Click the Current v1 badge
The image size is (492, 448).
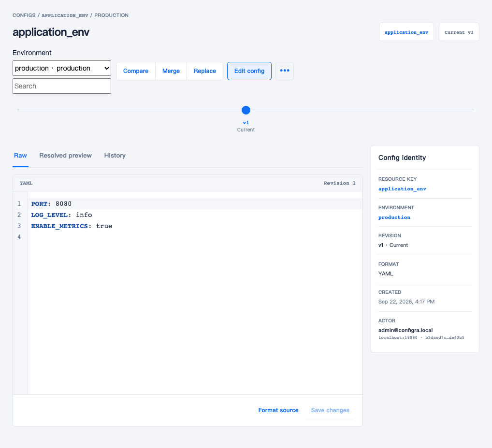[459, 32]
